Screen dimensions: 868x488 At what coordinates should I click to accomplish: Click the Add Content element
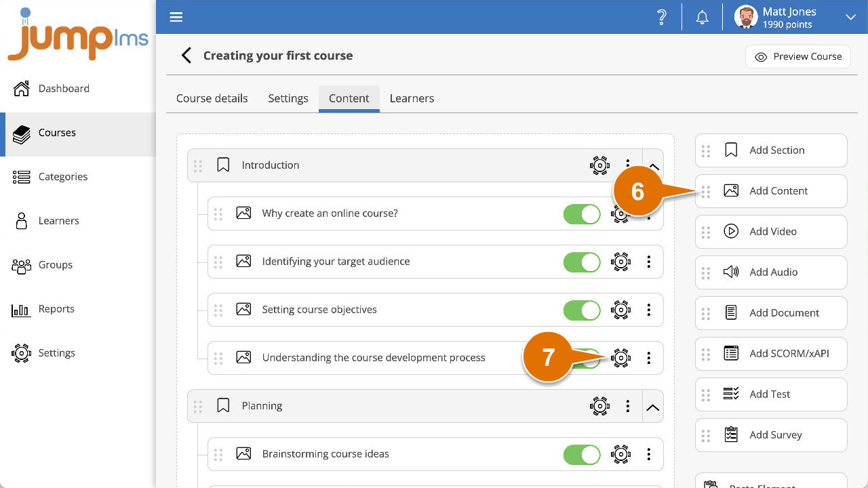click(771, 191)
